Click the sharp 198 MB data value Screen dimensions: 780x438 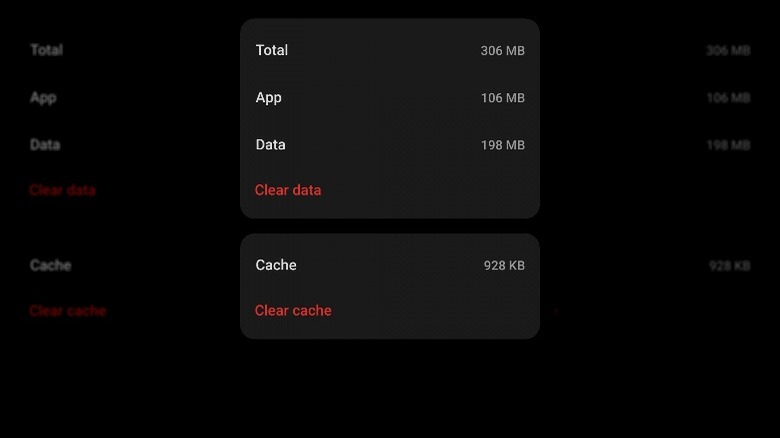coord(502,145)
